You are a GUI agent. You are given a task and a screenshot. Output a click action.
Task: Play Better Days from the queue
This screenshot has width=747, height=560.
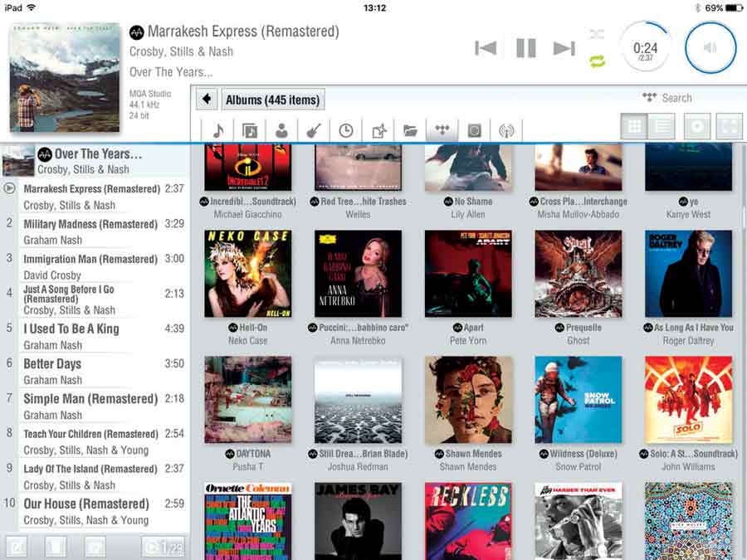pyautogui.click(x=95, y=372)
